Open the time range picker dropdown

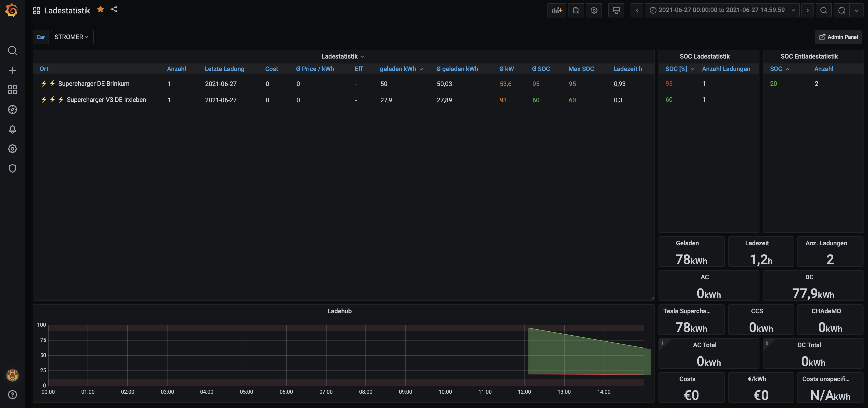point(722,10)
